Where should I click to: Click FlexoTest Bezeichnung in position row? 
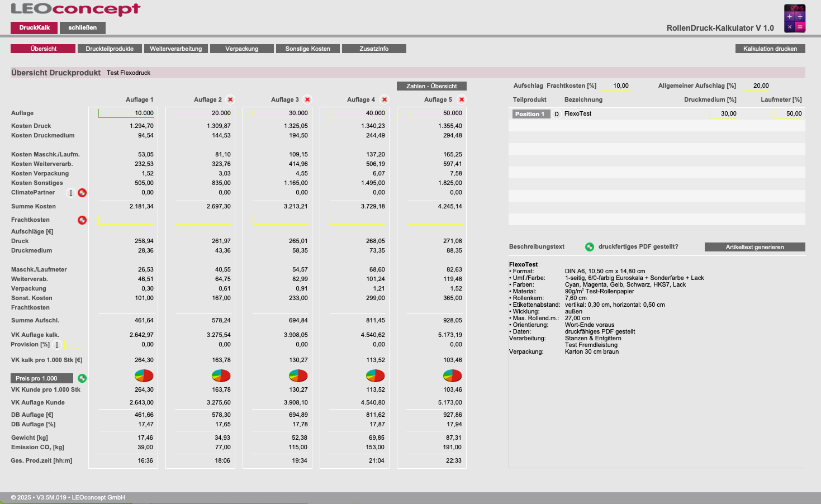point(578,113)
